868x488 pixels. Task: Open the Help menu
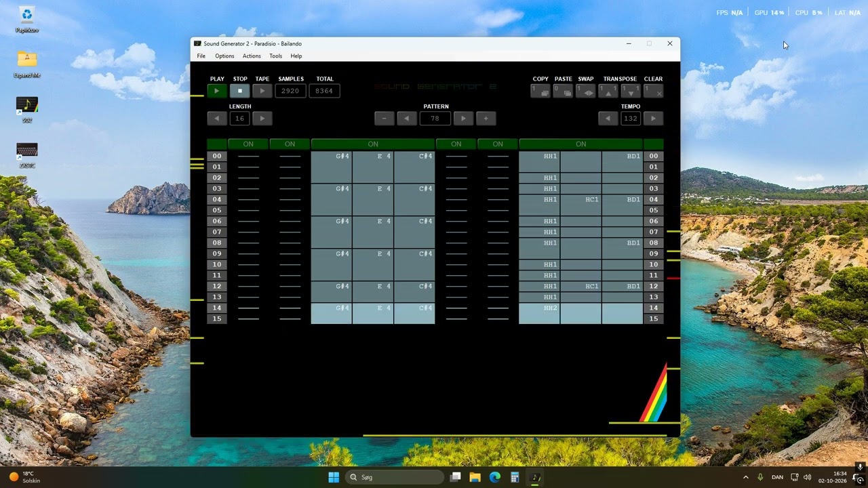click(296, 56)
